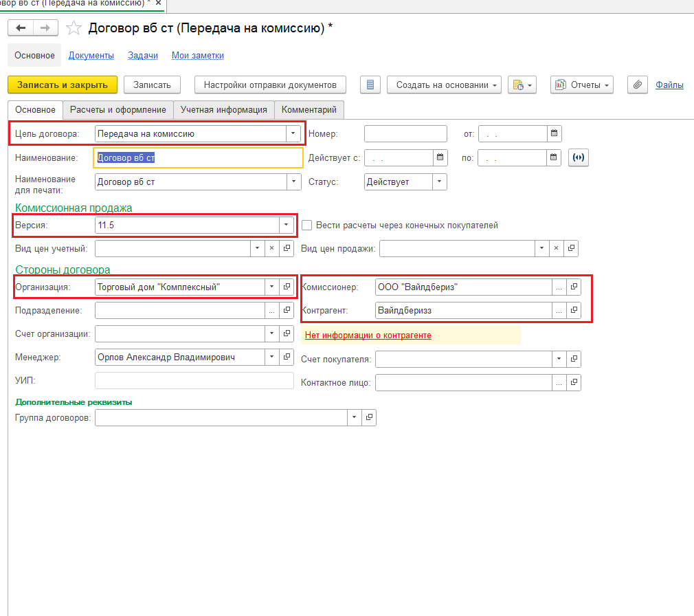The width and height of the screenshot is (694, 616).
Task: Add contract to favorites with star icon
Action: [x=74, y=28]
